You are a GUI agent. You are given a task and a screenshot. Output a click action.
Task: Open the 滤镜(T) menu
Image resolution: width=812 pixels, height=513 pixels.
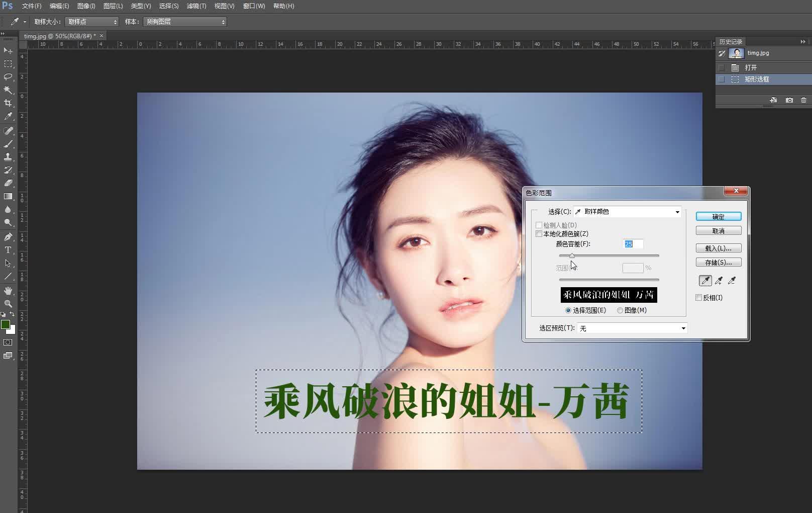[196, 6]
